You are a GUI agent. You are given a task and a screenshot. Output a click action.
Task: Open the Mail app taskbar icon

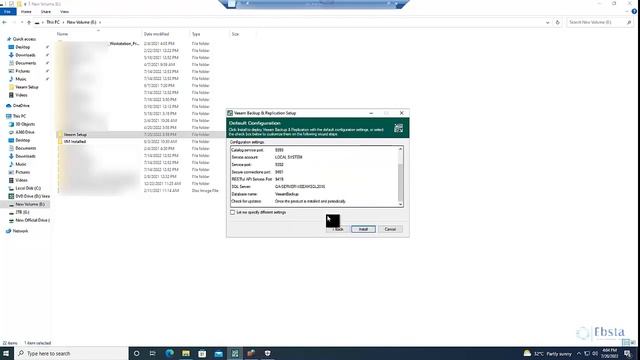coord(218,353)
